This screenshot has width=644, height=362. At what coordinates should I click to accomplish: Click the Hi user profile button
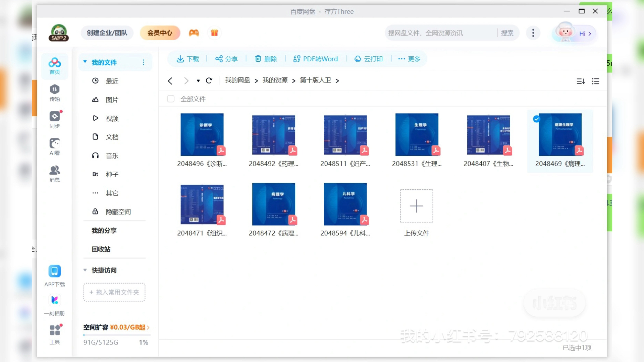[574, 33]
